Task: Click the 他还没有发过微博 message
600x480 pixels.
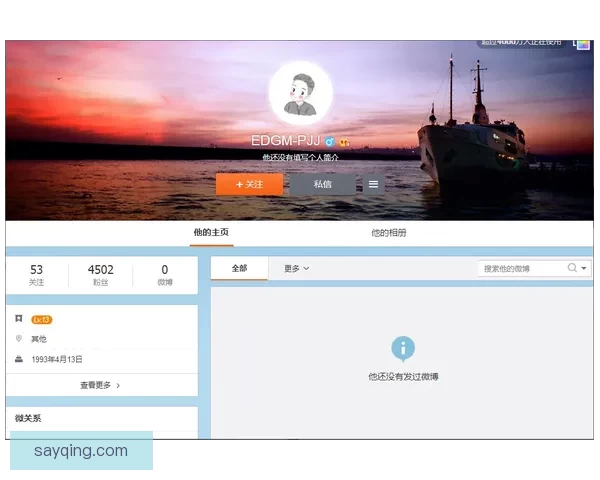Action: point(403,377)
